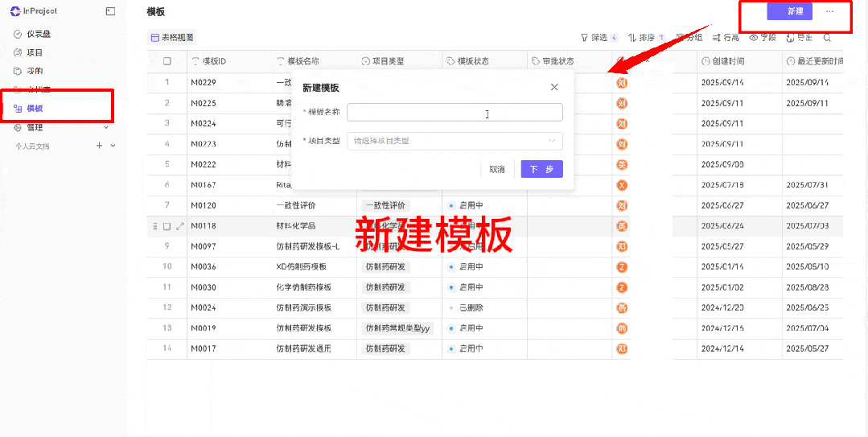Viewport: 868px width, 437px height.
Task: Close the 新建模板 dialog with X
Action: click(554, 87)
